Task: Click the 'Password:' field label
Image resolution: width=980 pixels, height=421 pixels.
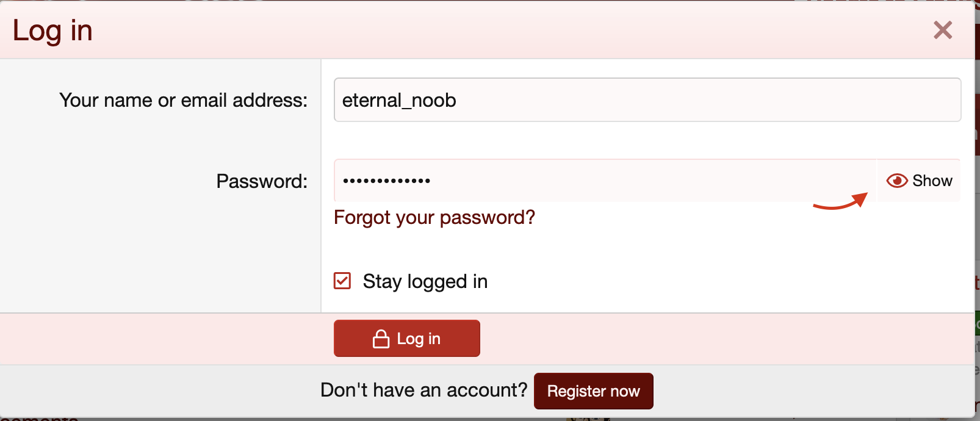Action: pos(261,181)
